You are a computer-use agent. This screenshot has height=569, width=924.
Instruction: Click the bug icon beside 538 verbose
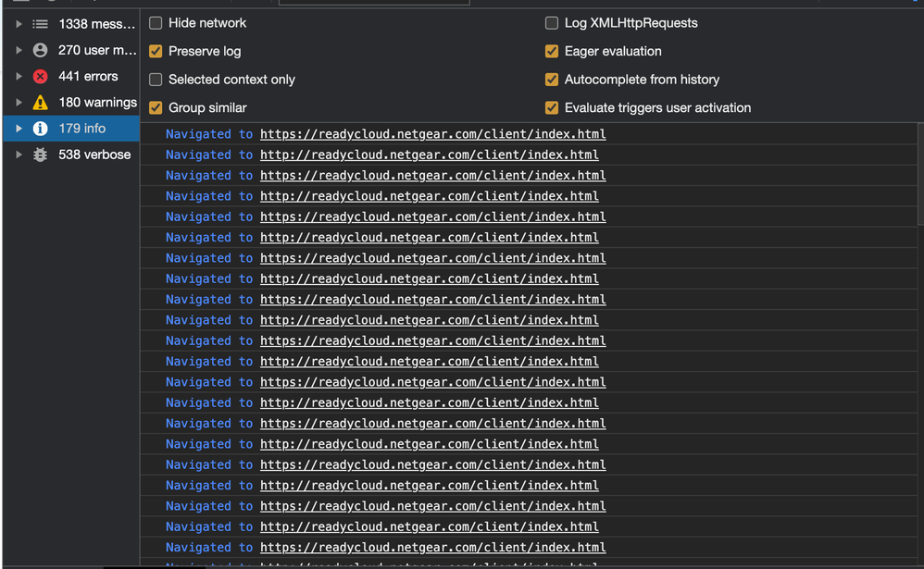tap(40, 155)
